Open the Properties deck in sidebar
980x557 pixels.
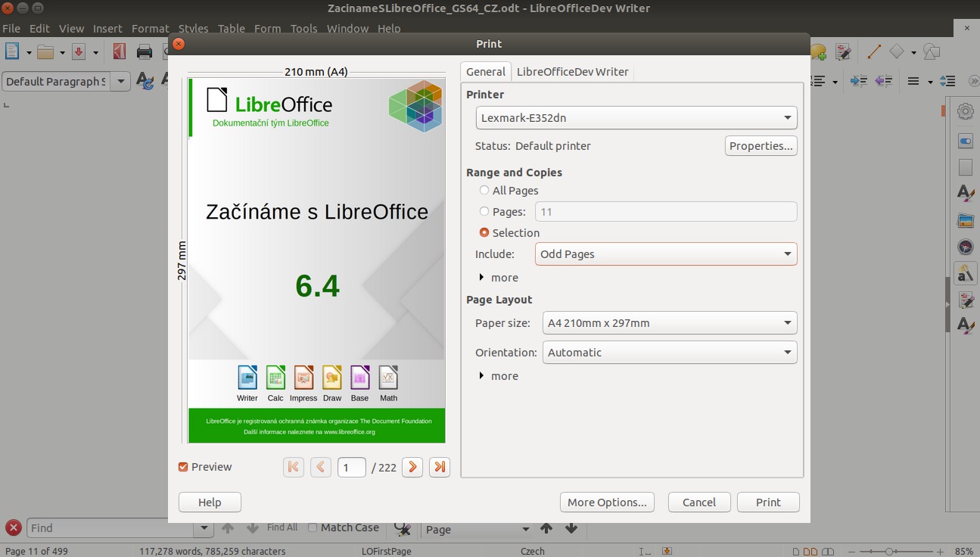966,141
